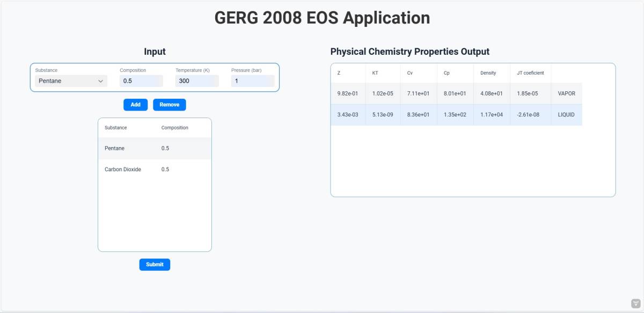Click the Remove button
The image size is (644, 313).
coord(169,105)
